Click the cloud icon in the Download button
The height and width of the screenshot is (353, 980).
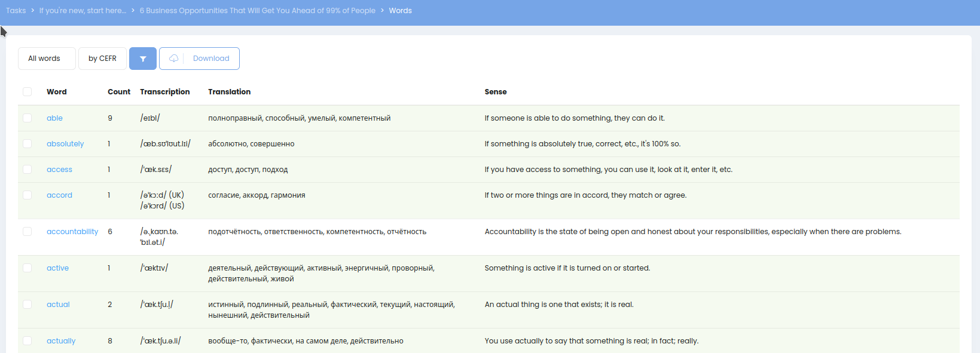tap(173, 59)
